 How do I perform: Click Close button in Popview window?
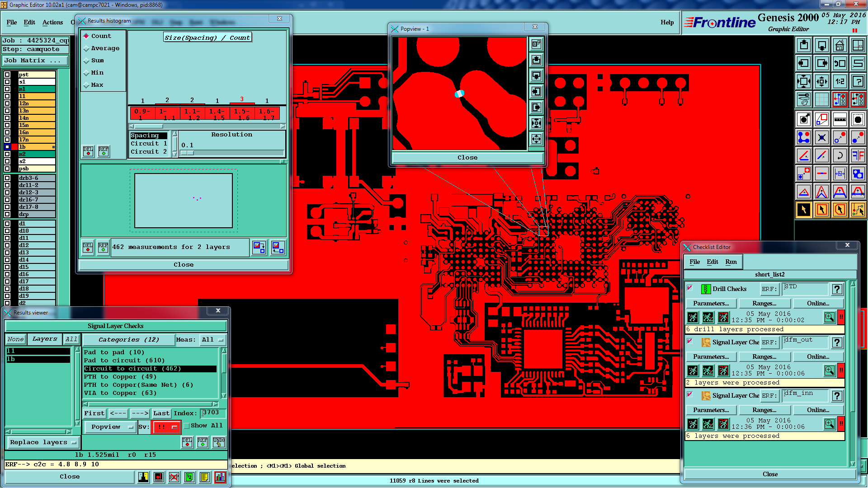click(467, 158)
